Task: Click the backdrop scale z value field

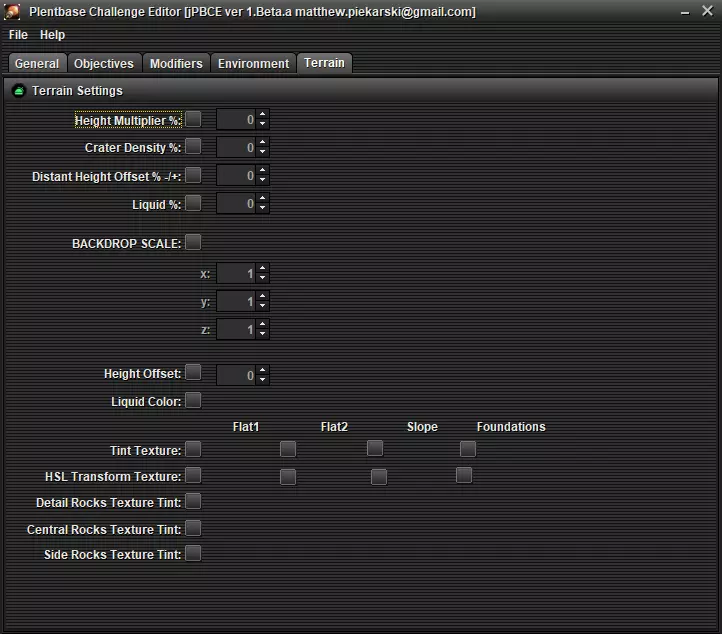Action: [x=237, y=330]
